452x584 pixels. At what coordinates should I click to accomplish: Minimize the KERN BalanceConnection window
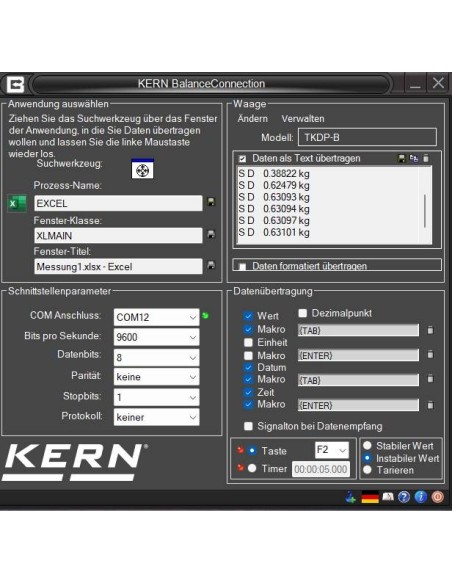415,83
